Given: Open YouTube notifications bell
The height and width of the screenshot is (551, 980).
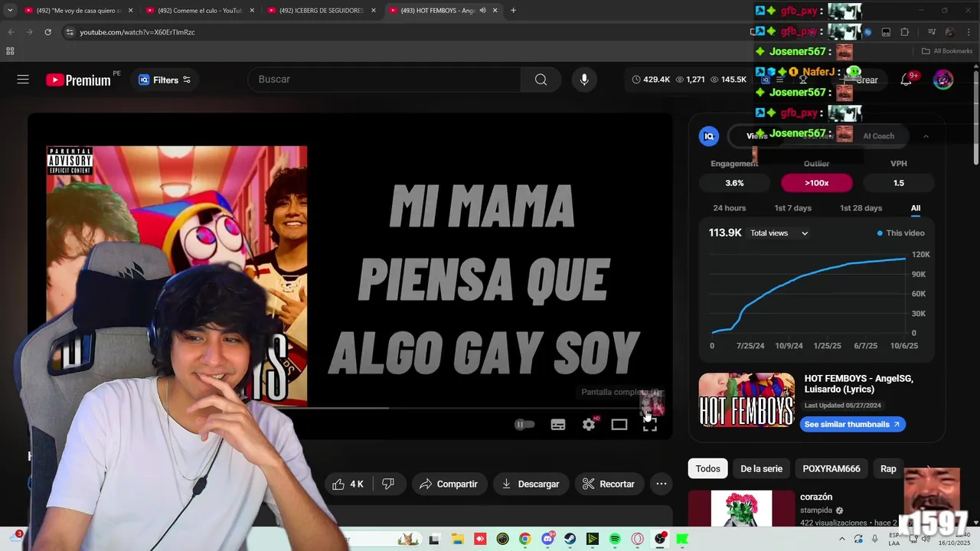Looking at the screenshot, I should [906, 80].
